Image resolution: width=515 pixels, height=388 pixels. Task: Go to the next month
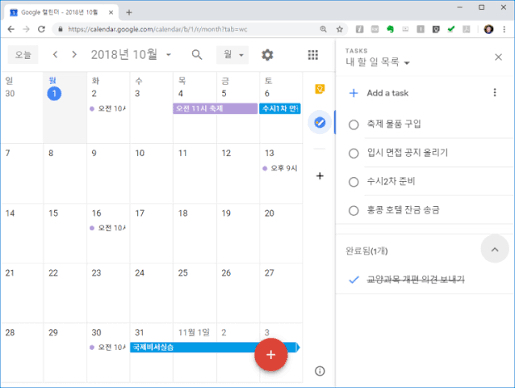point(74,54)
